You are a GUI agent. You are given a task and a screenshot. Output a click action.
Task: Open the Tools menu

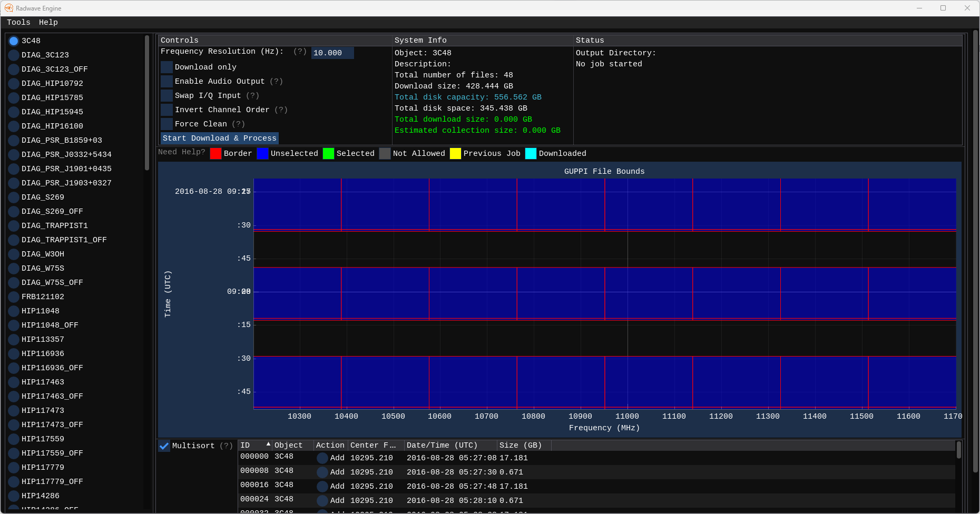18,22
